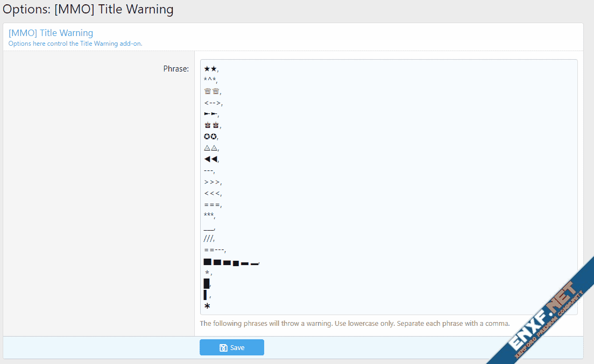Click the bold asterisk on last line

(207, 306)
